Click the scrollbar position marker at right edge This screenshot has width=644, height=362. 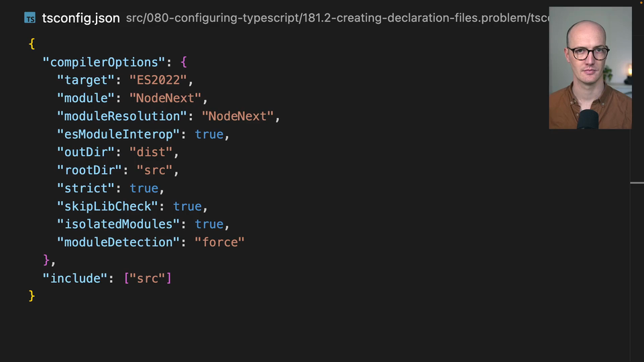tap(637, 182)
